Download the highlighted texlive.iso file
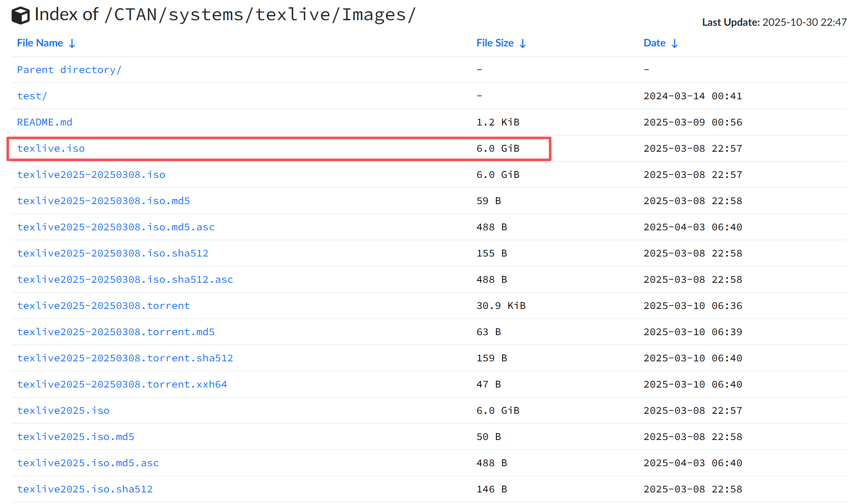This screenshot has width=848, height=504. 51,148
